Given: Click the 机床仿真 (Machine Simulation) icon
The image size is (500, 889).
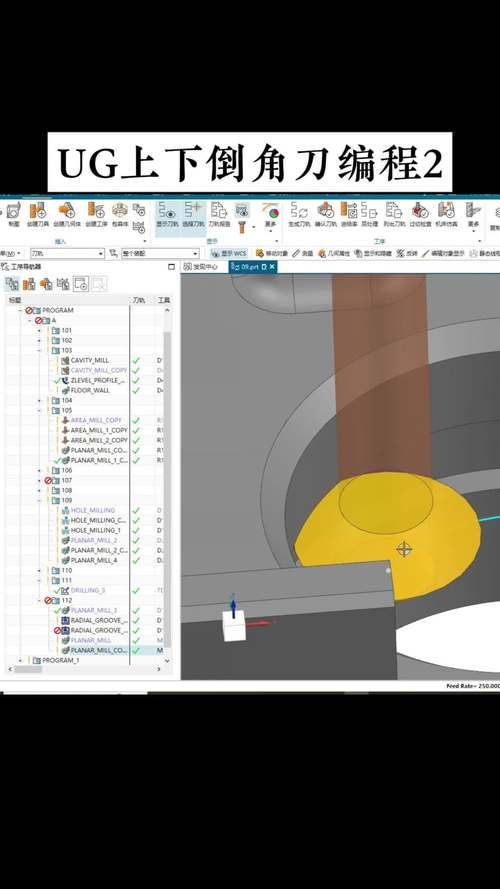Looking at the screenshot, I should click(x=447, y=215).
